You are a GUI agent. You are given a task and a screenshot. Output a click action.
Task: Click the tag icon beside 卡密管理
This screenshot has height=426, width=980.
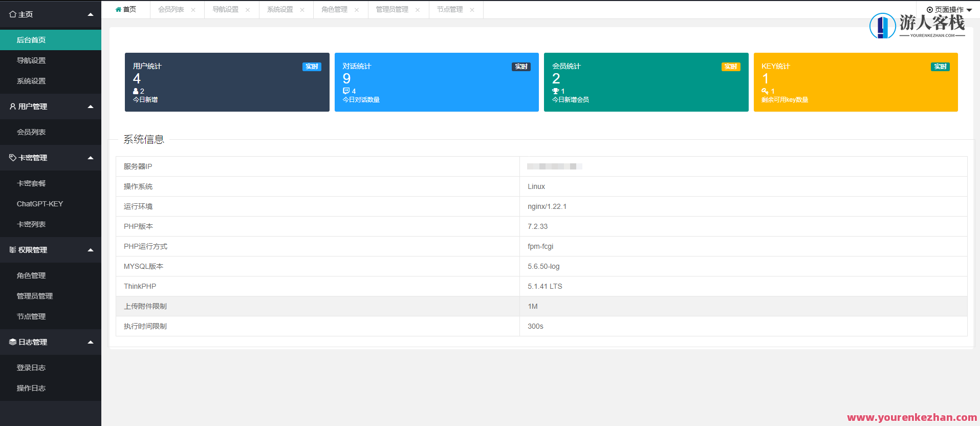coord(13,158)
